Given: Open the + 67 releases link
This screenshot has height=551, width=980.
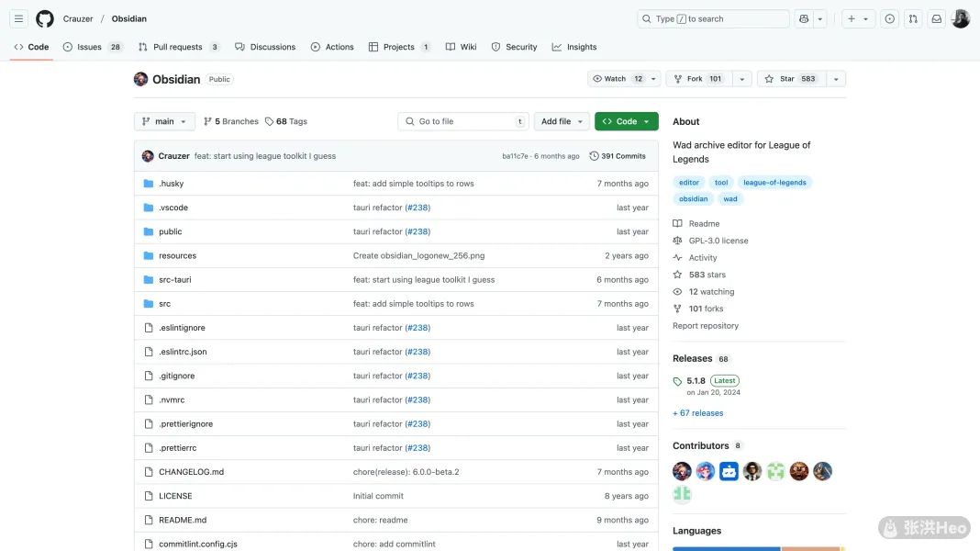Looking at the screenshot, I should pyautogui.click(x=697, y=413).
